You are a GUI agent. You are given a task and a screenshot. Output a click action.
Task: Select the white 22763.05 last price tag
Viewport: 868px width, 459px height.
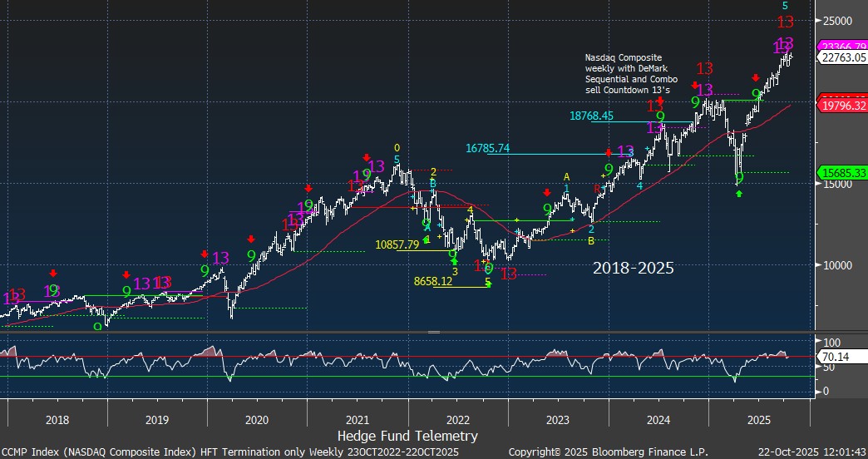click(843, 57)
